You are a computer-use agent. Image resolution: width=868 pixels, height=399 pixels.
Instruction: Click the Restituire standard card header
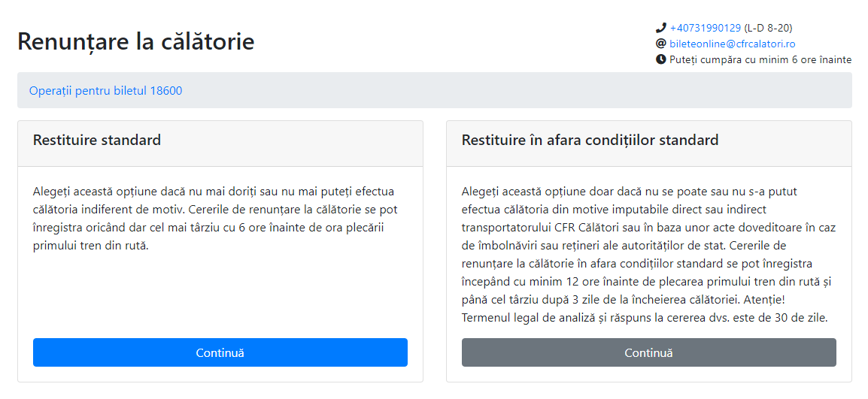pos(220,144)
